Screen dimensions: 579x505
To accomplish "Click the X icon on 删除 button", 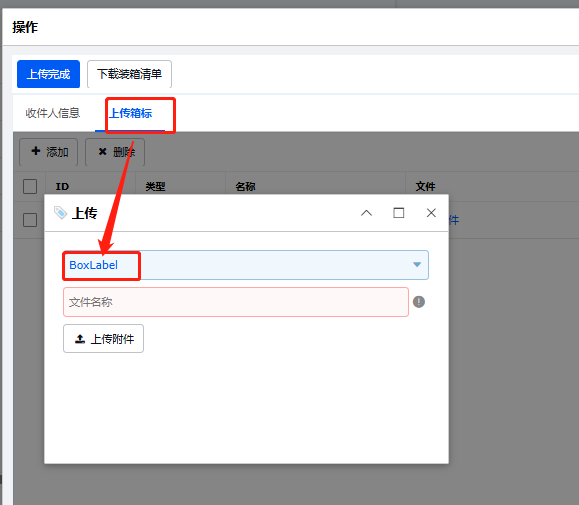I will click(102, 151).
